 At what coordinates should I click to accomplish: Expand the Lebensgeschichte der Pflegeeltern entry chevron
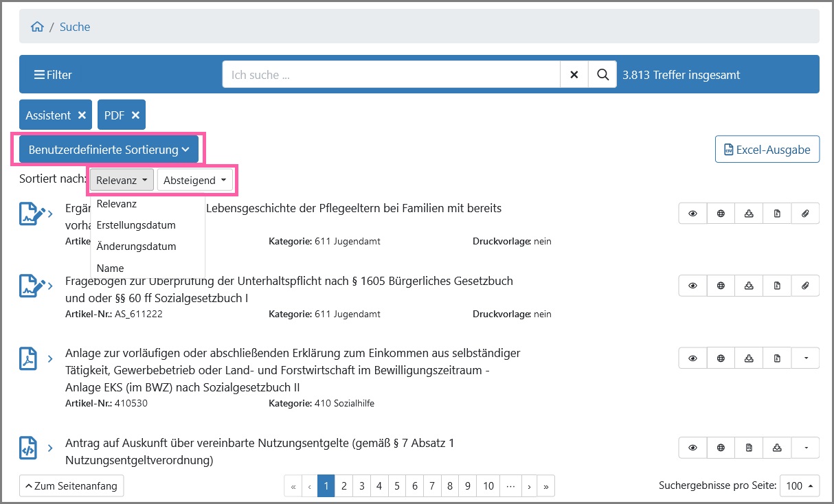(50, 214)
